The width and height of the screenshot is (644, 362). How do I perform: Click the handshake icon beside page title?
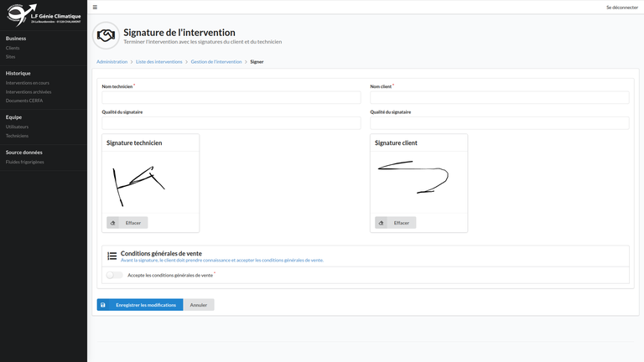coord(106,36)
